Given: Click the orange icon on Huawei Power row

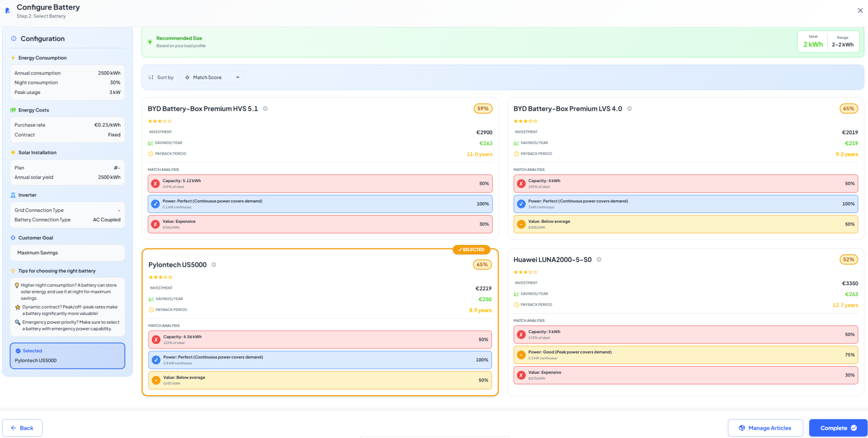Looking at the screenshot, I should pyautogui.click(x=521, y=355).
